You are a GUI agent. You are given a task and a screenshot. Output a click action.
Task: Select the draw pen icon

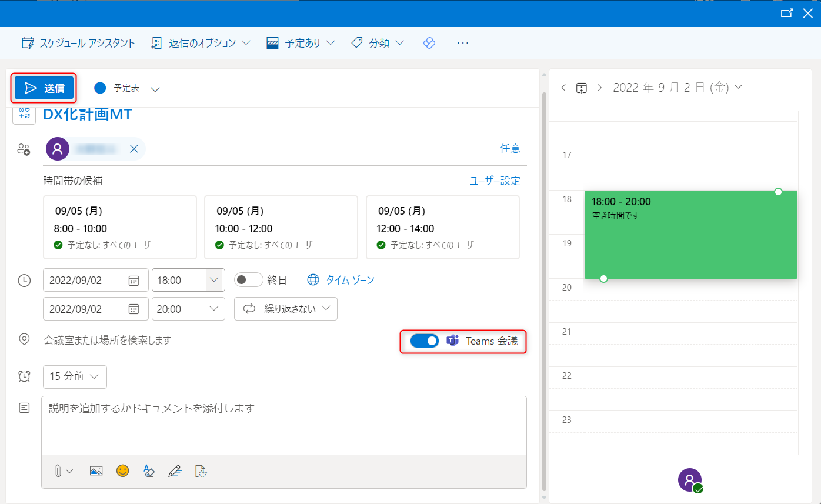click(175, 470)
